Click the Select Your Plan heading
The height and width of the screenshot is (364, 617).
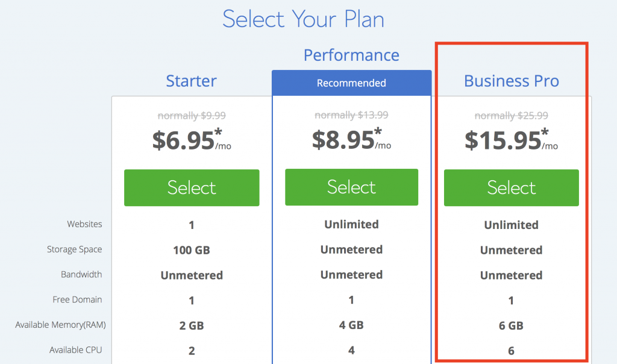(x=303, y=19)
